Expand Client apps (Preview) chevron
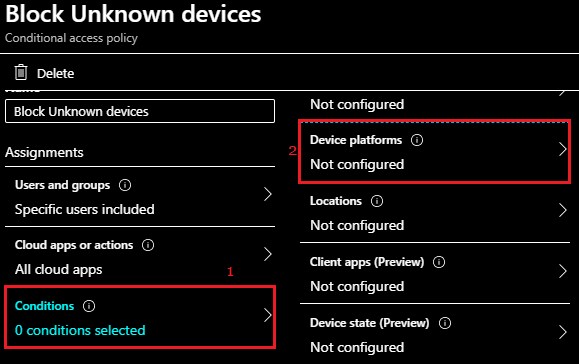 point(562,271)
